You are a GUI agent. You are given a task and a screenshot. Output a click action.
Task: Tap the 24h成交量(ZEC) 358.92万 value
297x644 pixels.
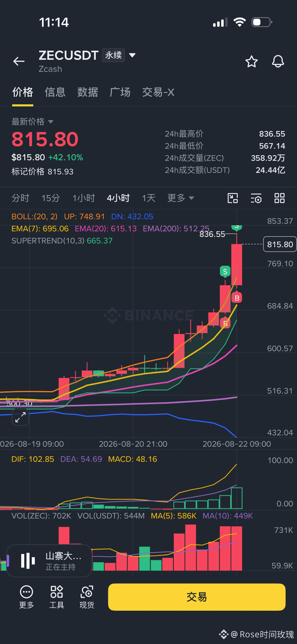[x=268, y=158]
